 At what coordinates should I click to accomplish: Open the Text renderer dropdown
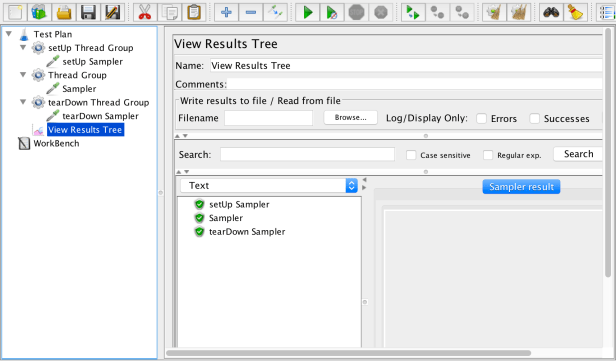(x=269, y=185)
